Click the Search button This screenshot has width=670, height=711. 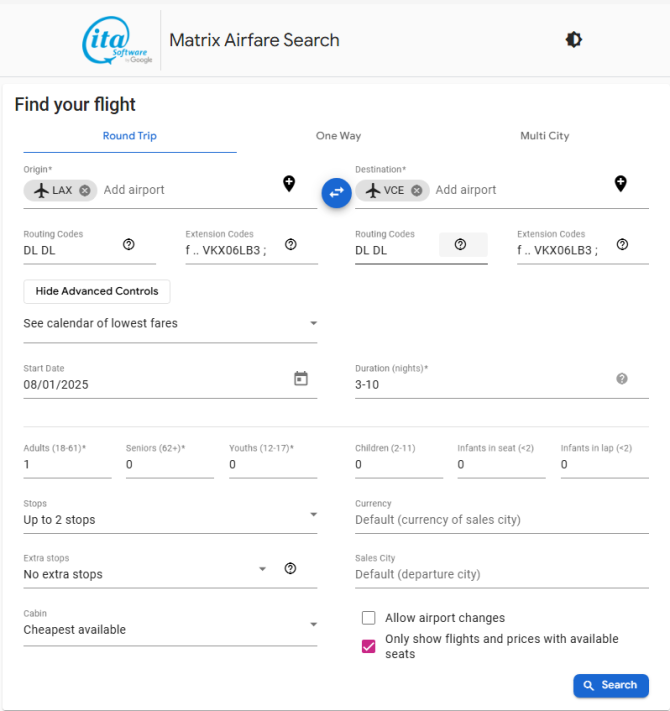click(x=611, y=685)
